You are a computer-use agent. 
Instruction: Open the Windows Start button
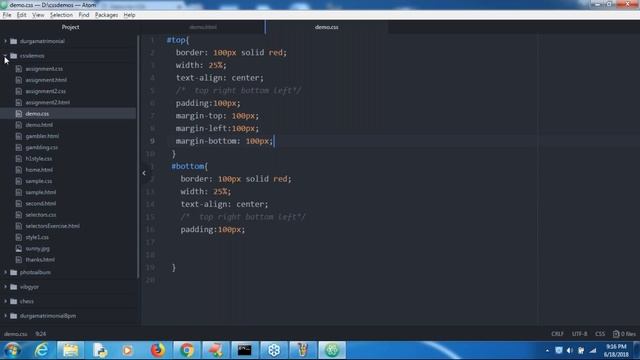12,350
